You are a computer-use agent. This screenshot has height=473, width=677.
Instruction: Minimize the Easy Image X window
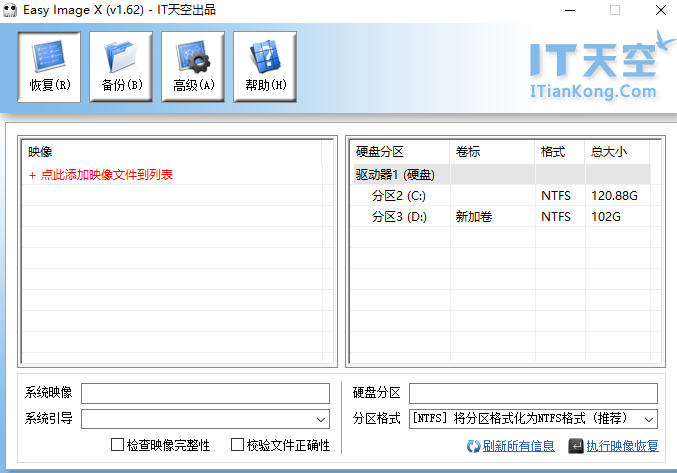click(x=570, y=10)
